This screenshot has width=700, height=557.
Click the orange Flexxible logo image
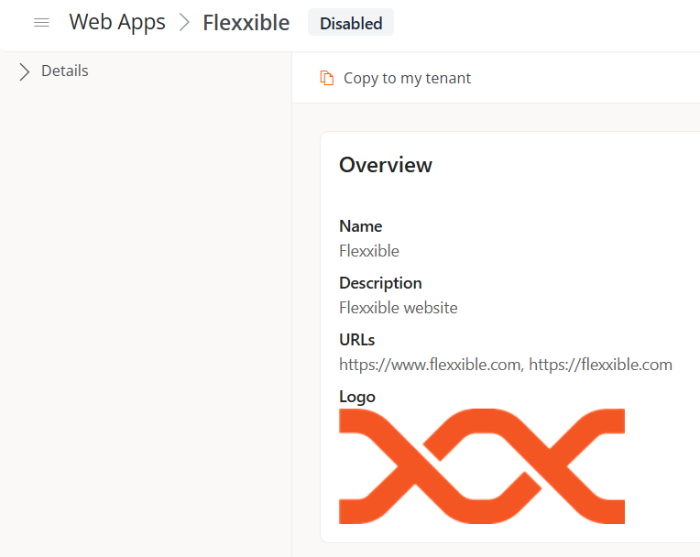click(x=482, y=466)
